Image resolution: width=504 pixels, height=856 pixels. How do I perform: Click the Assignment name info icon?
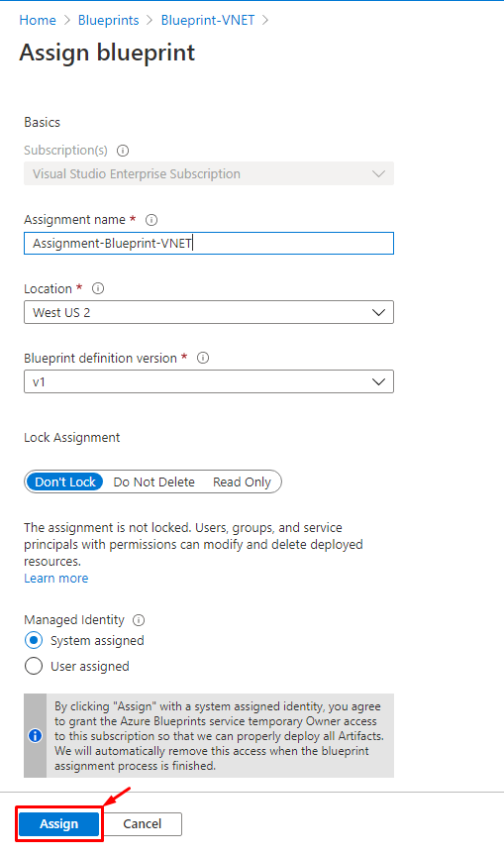[151, 220]
